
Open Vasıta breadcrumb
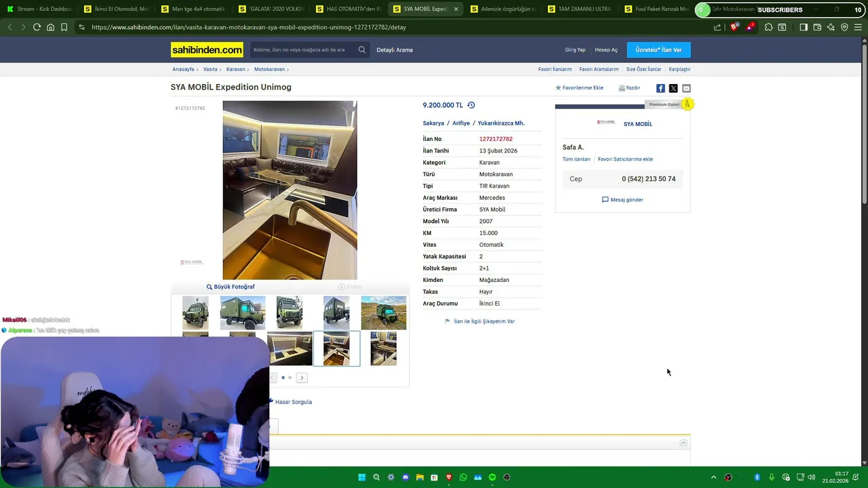pos(210,69)
